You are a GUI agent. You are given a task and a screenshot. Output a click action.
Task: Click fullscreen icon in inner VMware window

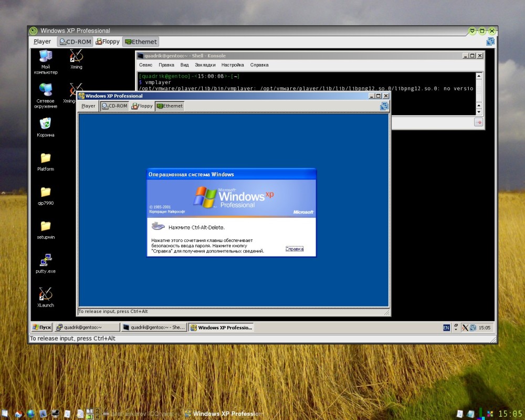384,106
